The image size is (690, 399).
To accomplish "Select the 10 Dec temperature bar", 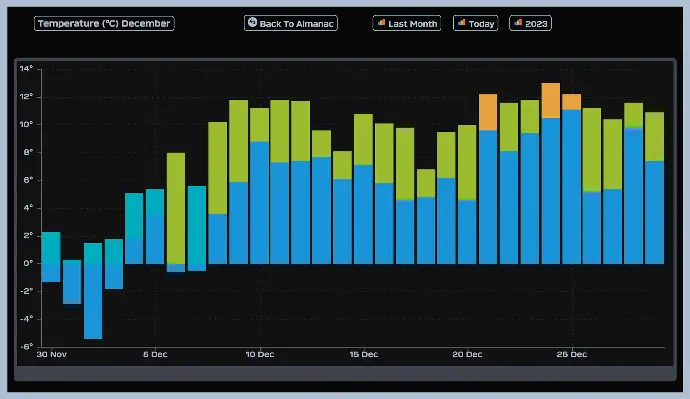I will pos(259,186).
